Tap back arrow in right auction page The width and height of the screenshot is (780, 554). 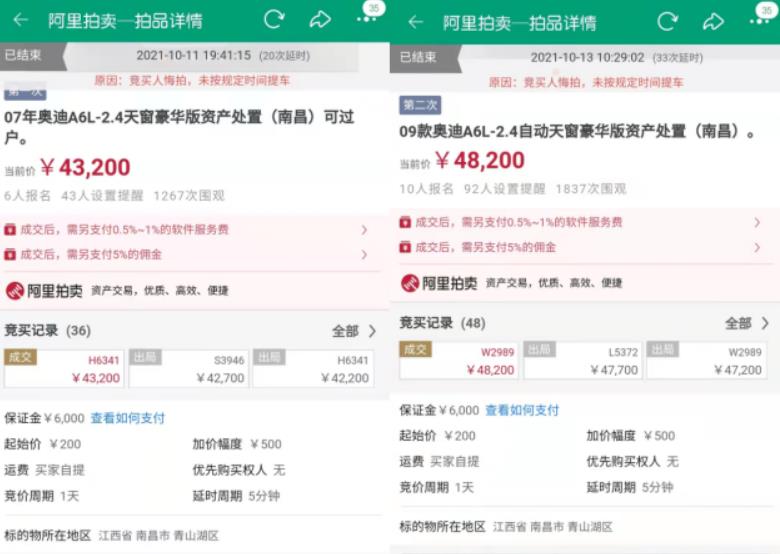415,22
